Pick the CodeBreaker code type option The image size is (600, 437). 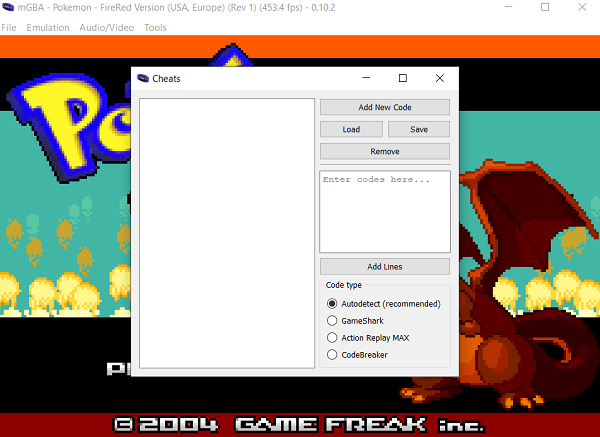point(333,355)
